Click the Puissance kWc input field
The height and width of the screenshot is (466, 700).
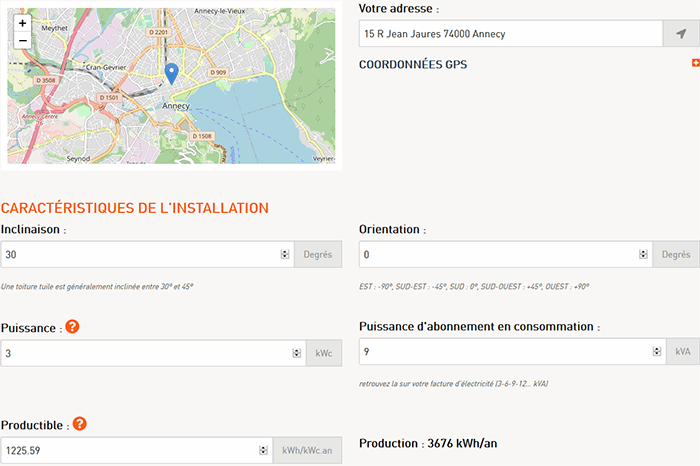(145, 353)
